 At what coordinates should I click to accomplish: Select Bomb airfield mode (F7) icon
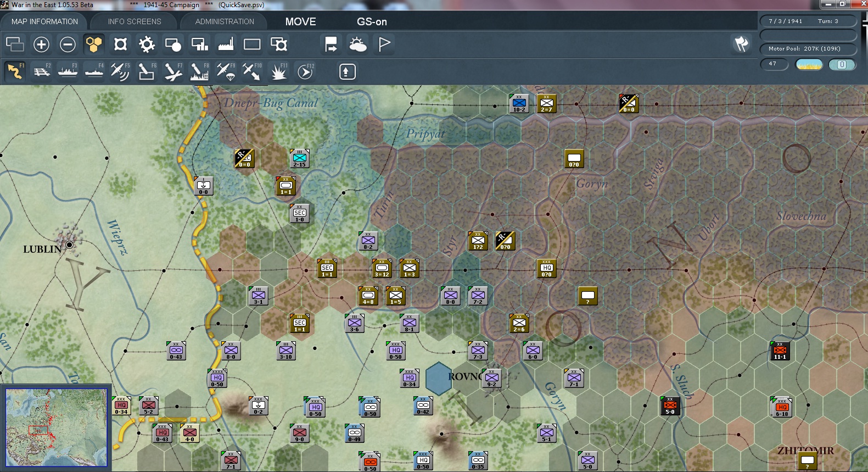coord(173,71)
